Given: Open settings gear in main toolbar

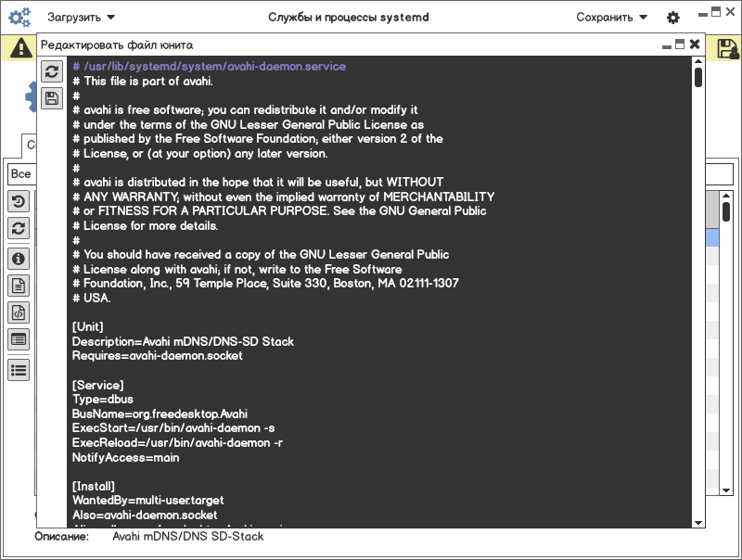Looking at the screenshot, I should tap(673, 18).
